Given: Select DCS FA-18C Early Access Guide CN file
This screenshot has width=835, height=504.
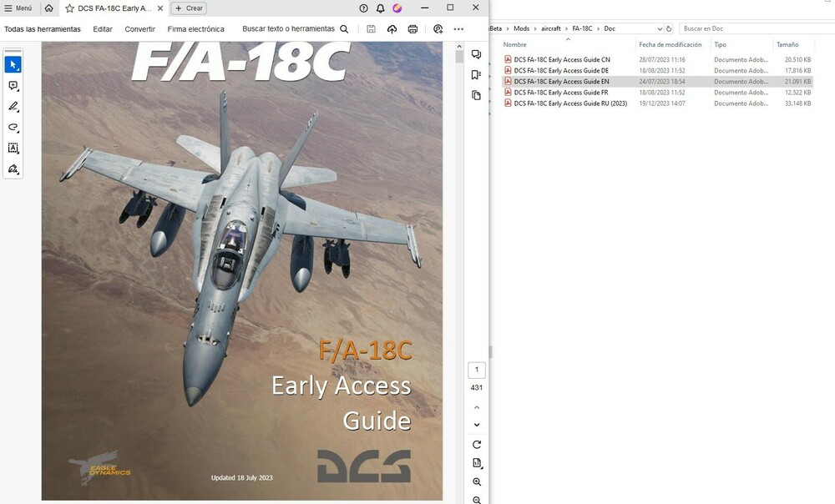Looking at the screenshot, I should [x=562, y=59].
